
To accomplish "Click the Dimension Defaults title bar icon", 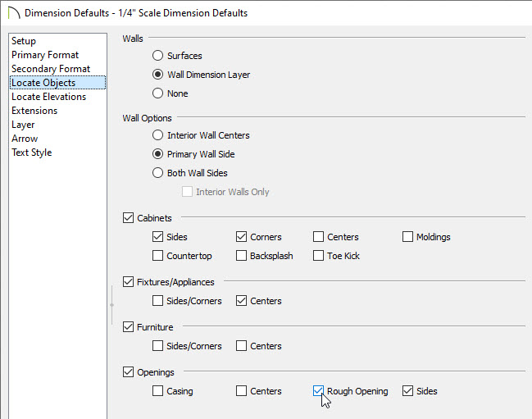I will point(12,13).
